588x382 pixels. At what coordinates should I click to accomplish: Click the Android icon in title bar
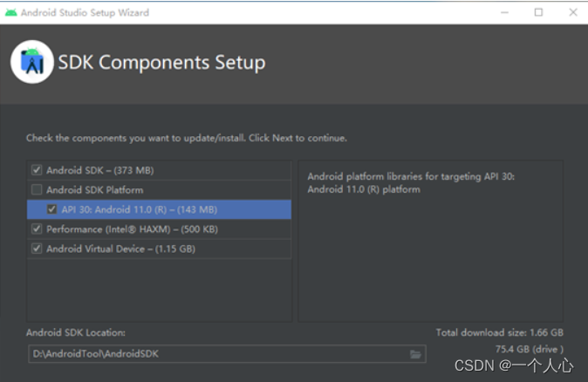click(10, 12)
